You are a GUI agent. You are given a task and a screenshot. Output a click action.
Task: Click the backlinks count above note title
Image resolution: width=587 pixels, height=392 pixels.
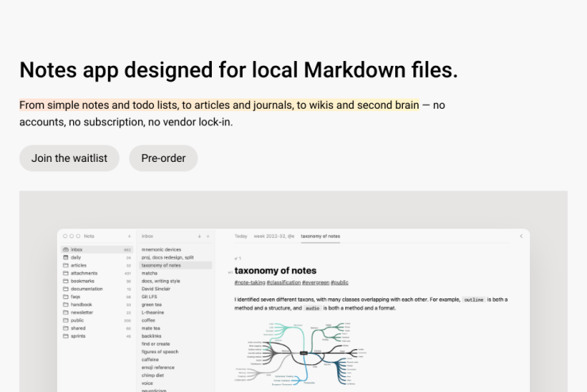point(238,259)
